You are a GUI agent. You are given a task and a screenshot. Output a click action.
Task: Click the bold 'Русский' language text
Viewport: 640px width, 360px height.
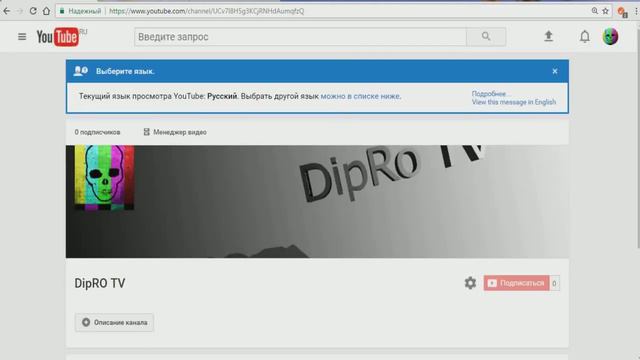click(x=222, y=96)
